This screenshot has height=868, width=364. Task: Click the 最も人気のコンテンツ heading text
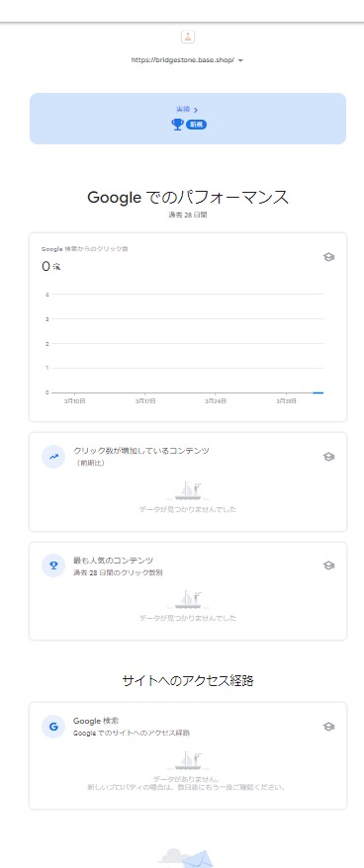(114, 561)
